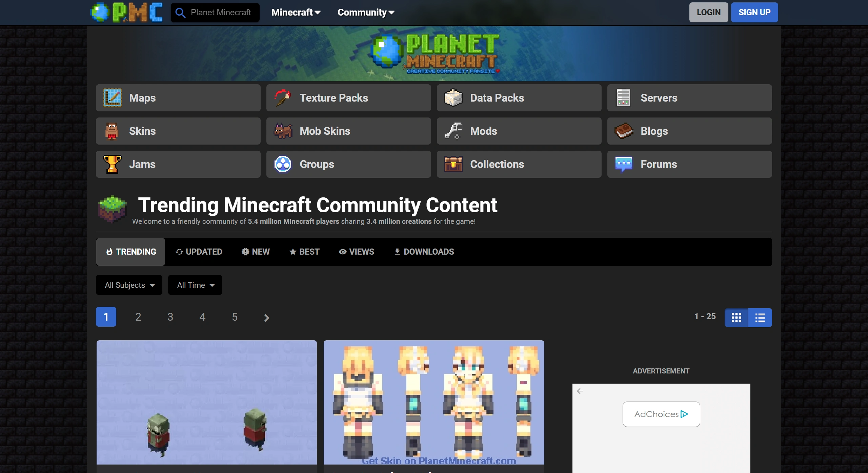Viewport: 868px width, 473px height.
Task: Click current page 1 button
Action: 106,317
